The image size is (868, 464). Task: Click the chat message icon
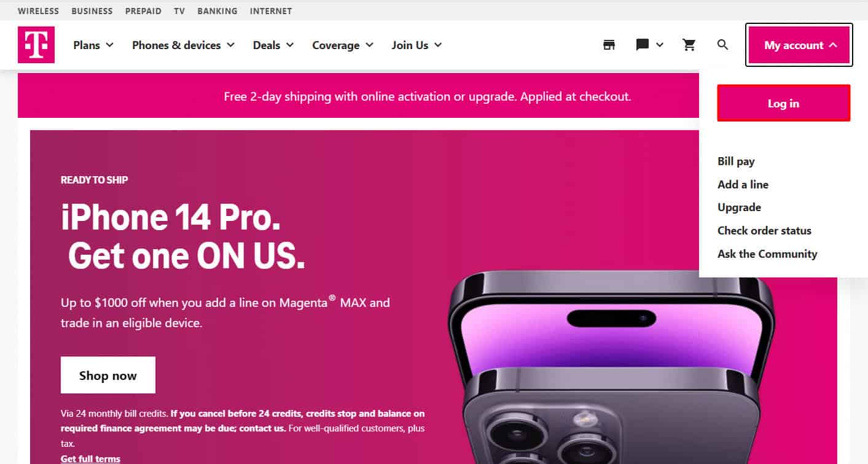pos(643,45)
